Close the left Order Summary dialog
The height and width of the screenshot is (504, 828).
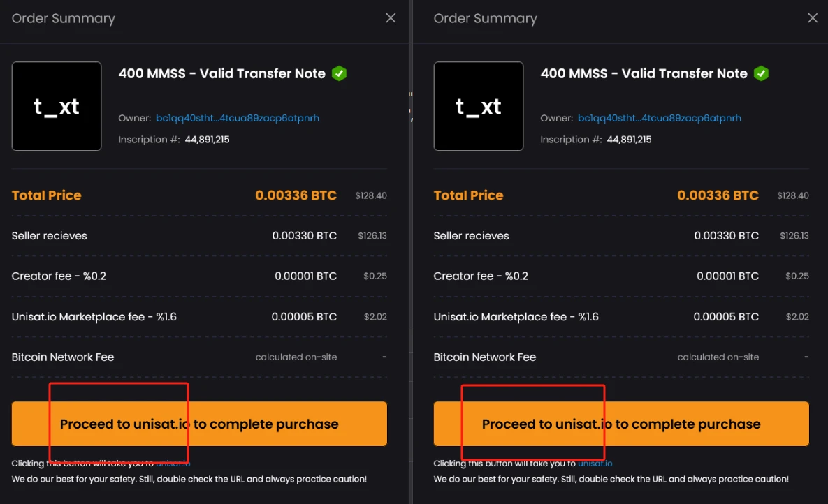[x=391, y=17]
